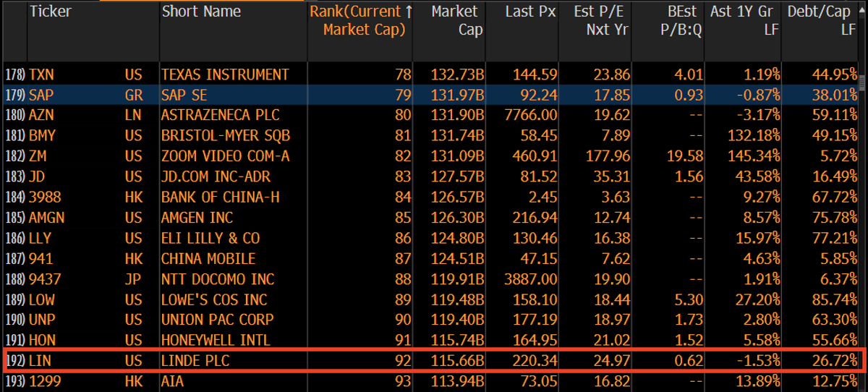Viewport: 868px width, 392px height.
Task: Click rank number 85 for Amgen
Action: pos(403,218)
